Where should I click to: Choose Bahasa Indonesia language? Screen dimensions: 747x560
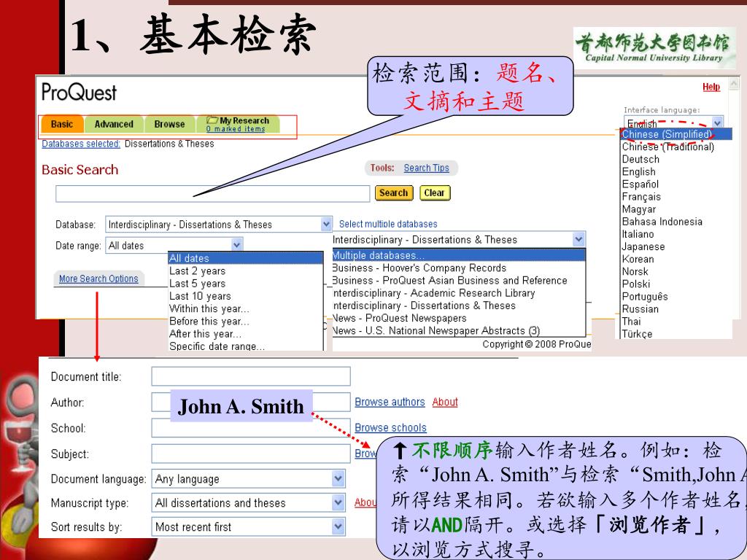[662, 222]
